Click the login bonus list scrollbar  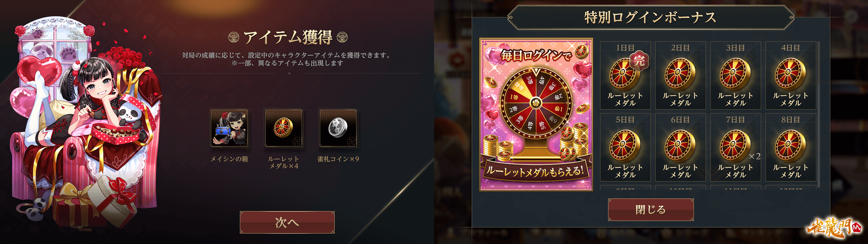818,115
